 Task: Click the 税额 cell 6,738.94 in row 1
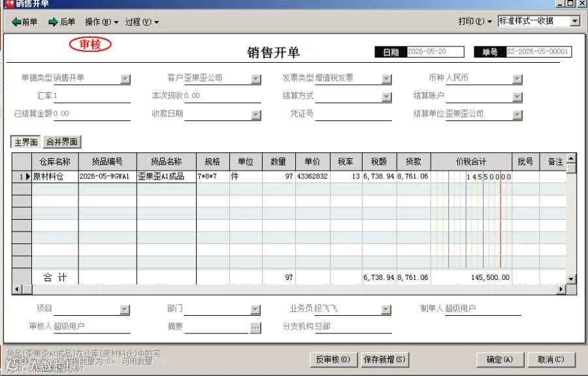[x=379, y=177]
